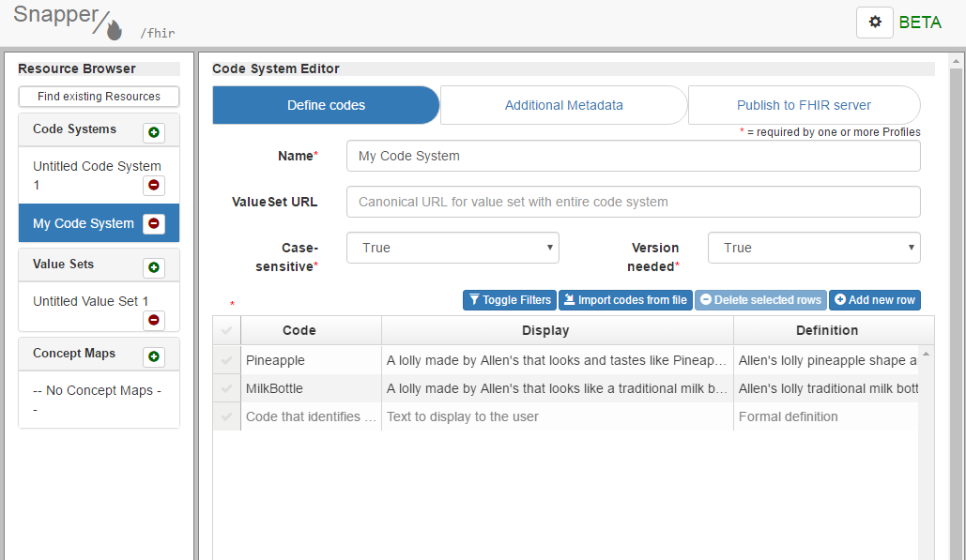Remove My Code System resource

tap(154, 223)
